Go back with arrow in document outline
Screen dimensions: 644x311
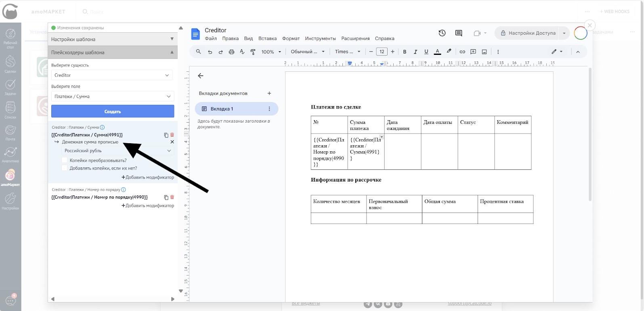pos(201,76)
